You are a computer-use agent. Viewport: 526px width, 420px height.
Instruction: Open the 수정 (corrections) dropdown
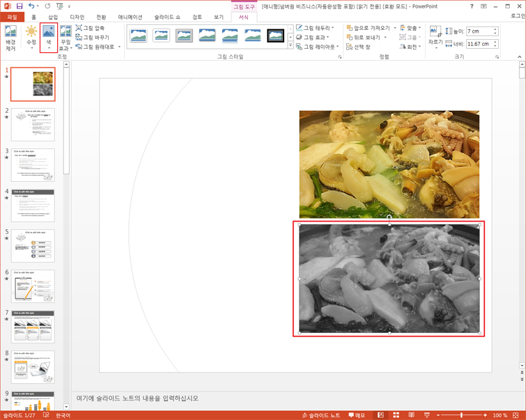(31, 38)
